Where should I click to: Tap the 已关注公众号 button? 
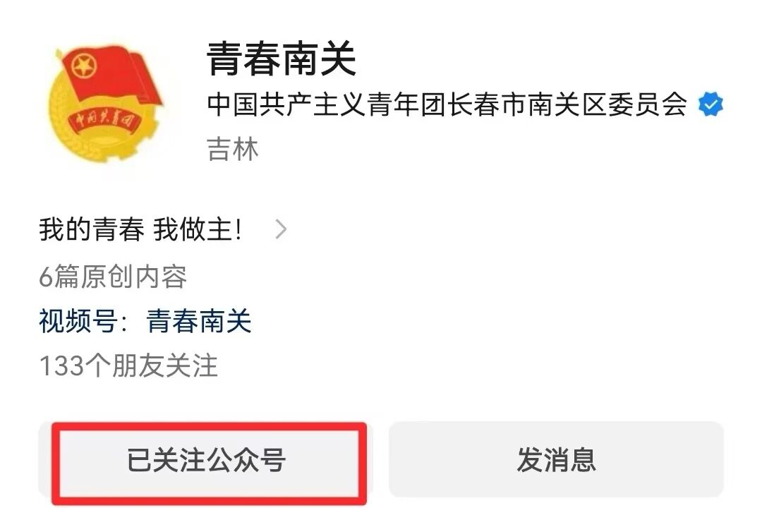click(x=205, y=459)
